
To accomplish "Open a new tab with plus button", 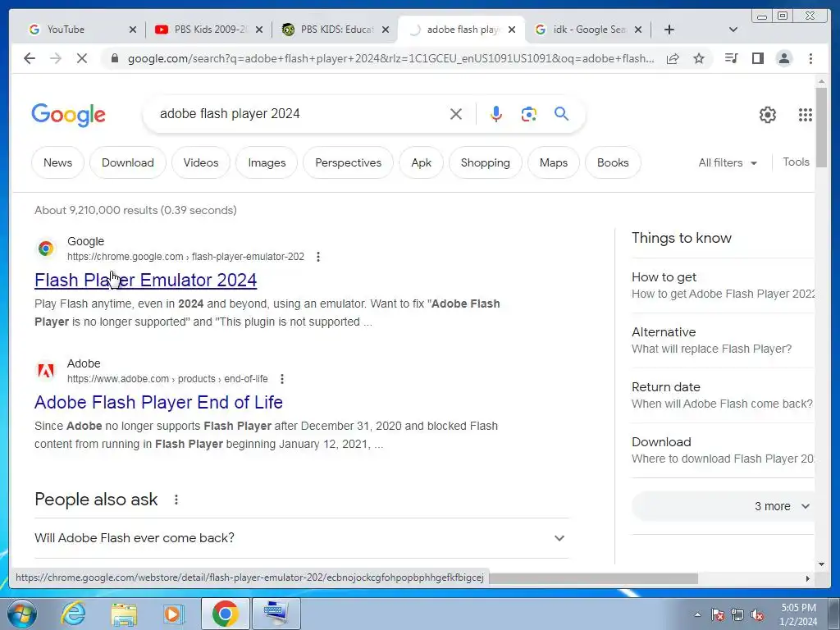I will tap(669, 30).
